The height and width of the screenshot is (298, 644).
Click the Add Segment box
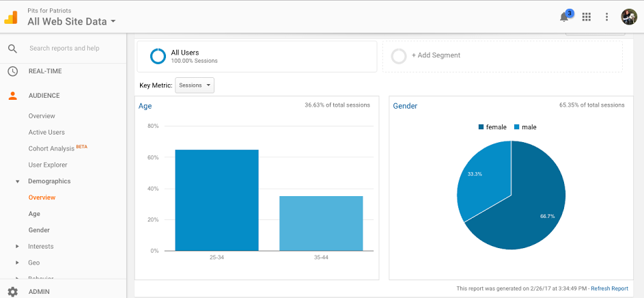tap(502, 55)
